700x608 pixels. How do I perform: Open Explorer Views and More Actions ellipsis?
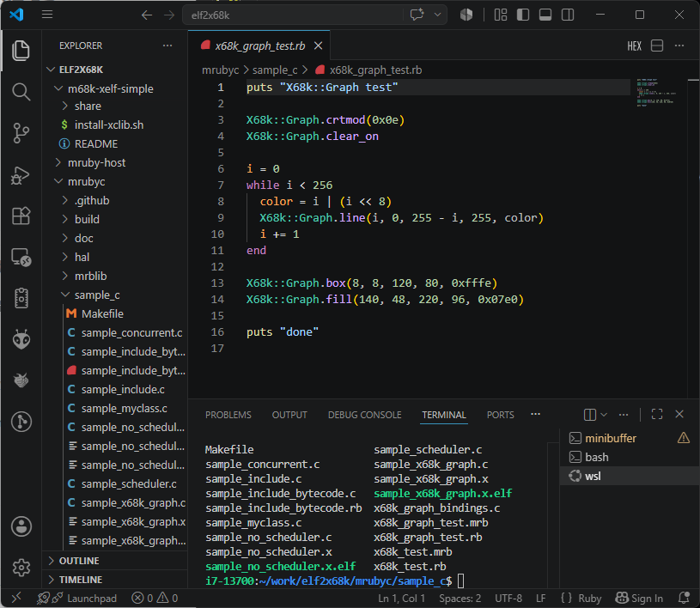click(167, 46)
